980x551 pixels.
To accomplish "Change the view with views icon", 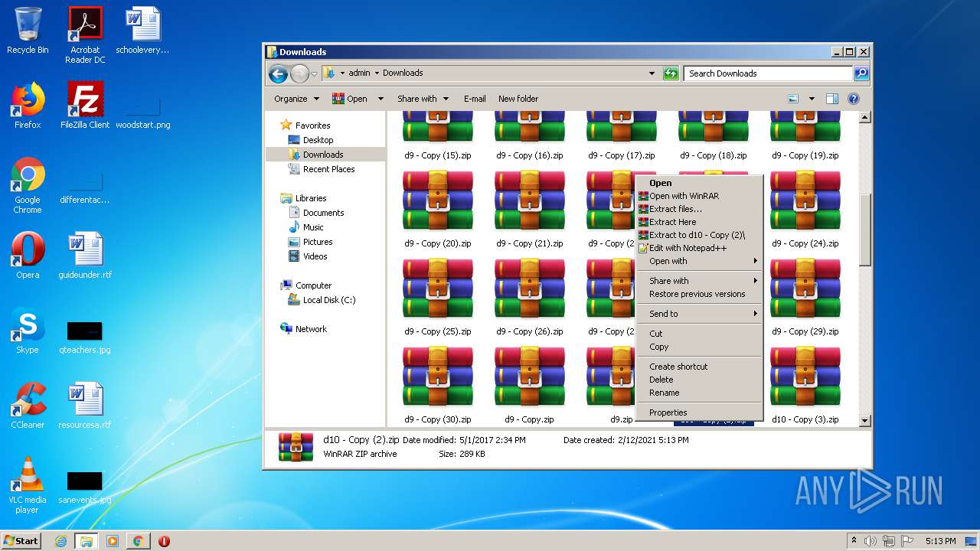I will pos(793,99).
